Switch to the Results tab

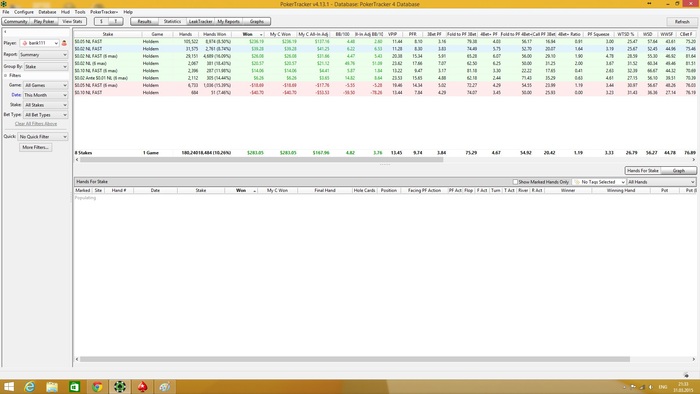tap(144, 21)
